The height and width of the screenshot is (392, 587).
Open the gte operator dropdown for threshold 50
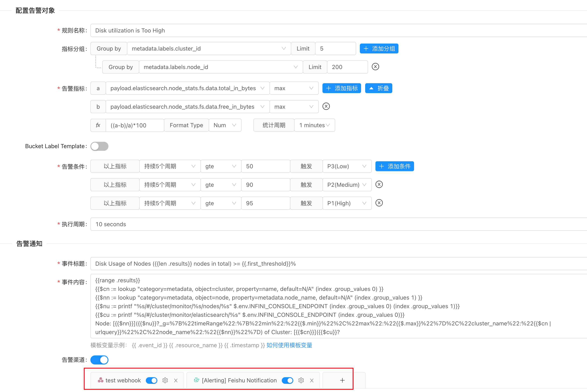[221, 166]
